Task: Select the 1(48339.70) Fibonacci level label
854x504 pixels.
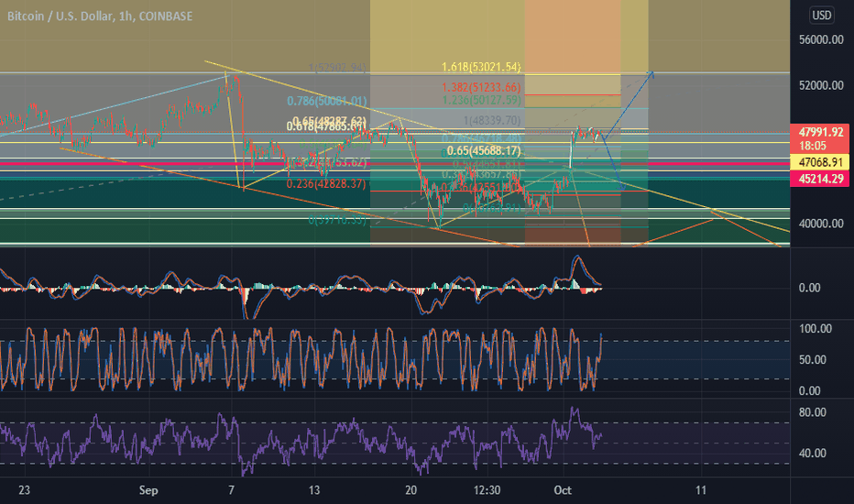Action: [492, 120]
